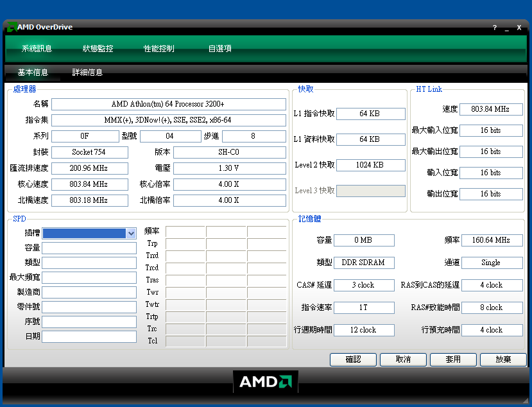This screenshot has width=532, height=407.
Task: Click the CAS# 延遲 3 clock field
Action: pos(364,285)
